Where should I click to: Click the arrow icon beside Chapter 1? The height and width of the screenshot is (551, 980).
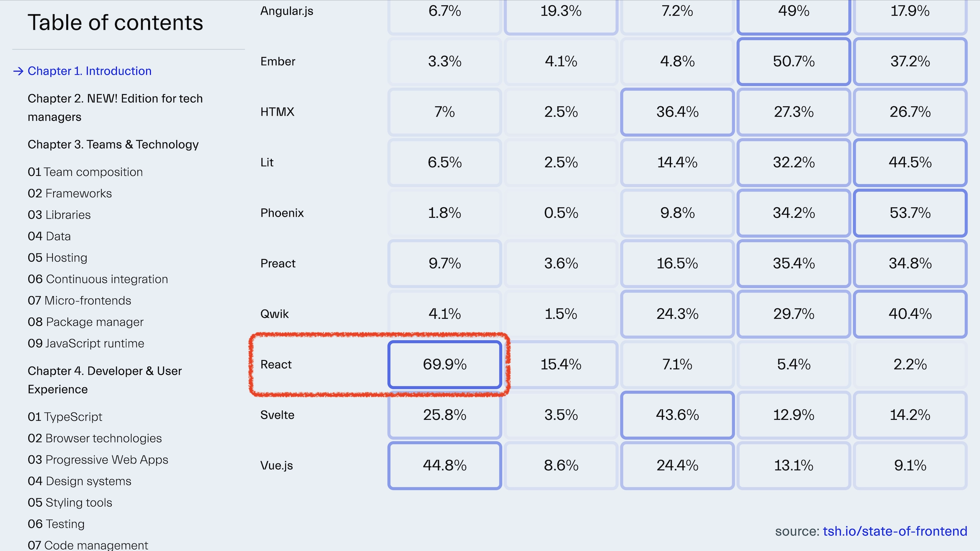click(x=18, y=71)
